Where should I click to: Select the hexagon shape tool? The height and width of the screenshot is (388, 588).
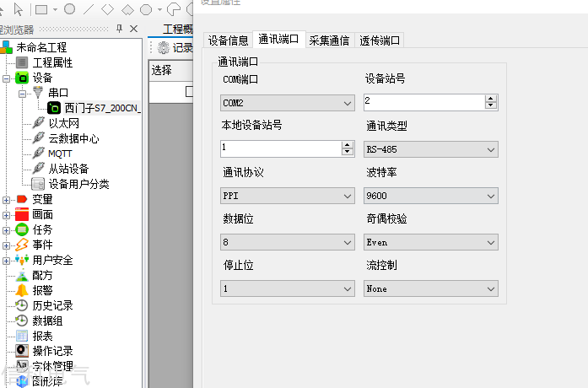coord(146,10)
